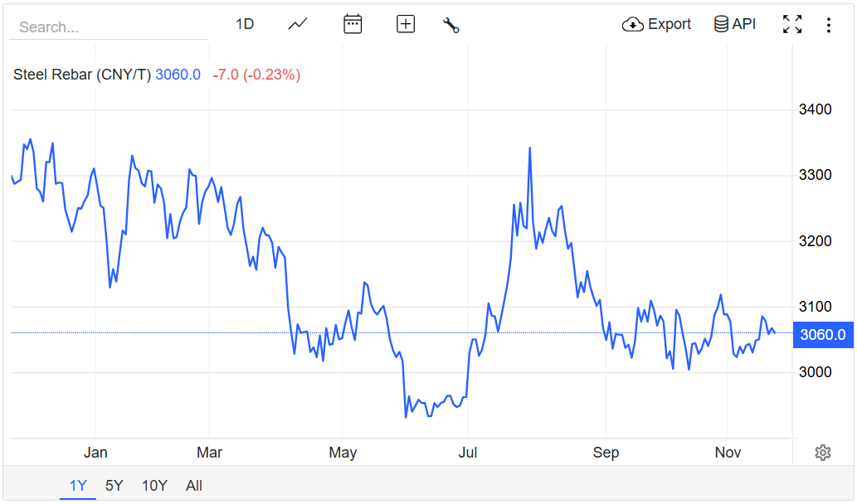The width and height of the screenshot is (857, 504).
Task: Click the 3060.0 current price label
Action: 823,335
